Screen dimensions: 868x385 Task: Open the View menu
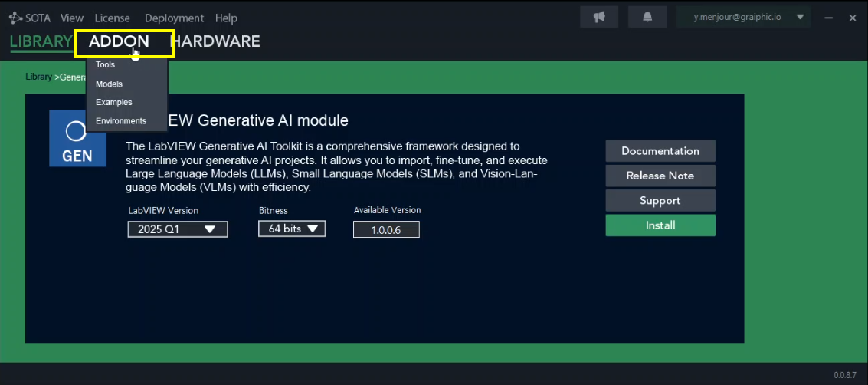coord(72,18)
